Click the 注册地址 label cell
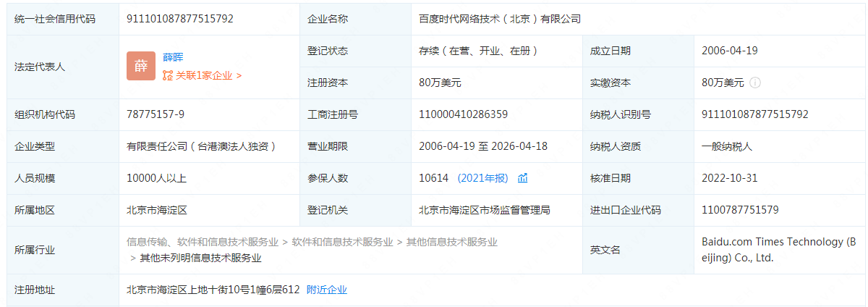 coord(63,290)
